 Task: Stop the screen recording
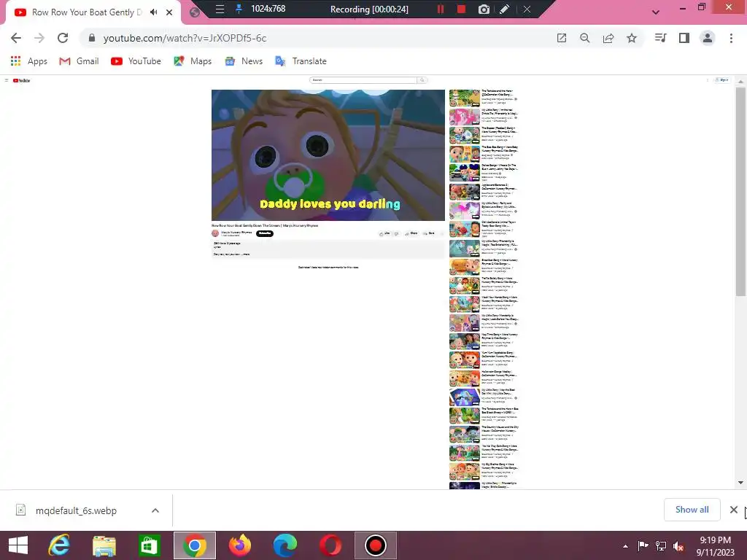point(461,9)
